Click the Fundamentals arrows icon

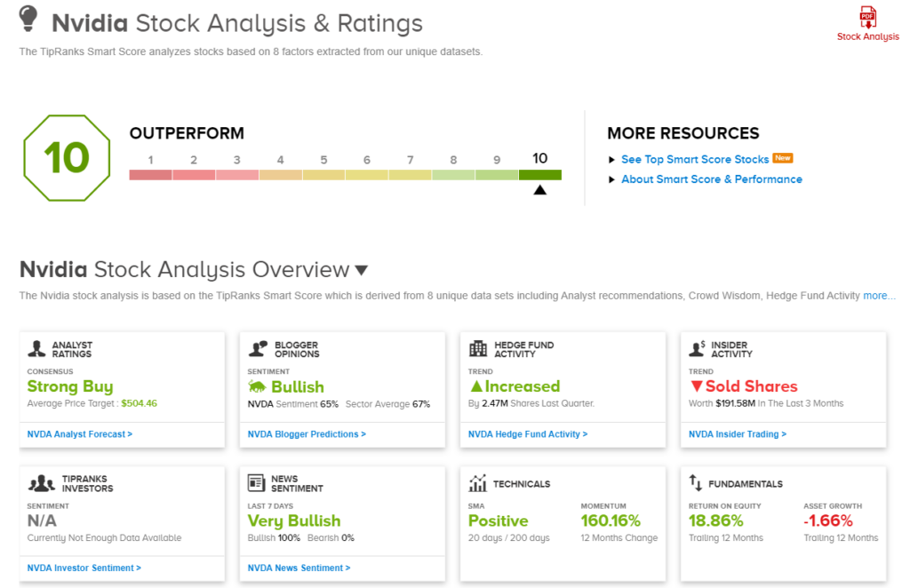[696, 483]
